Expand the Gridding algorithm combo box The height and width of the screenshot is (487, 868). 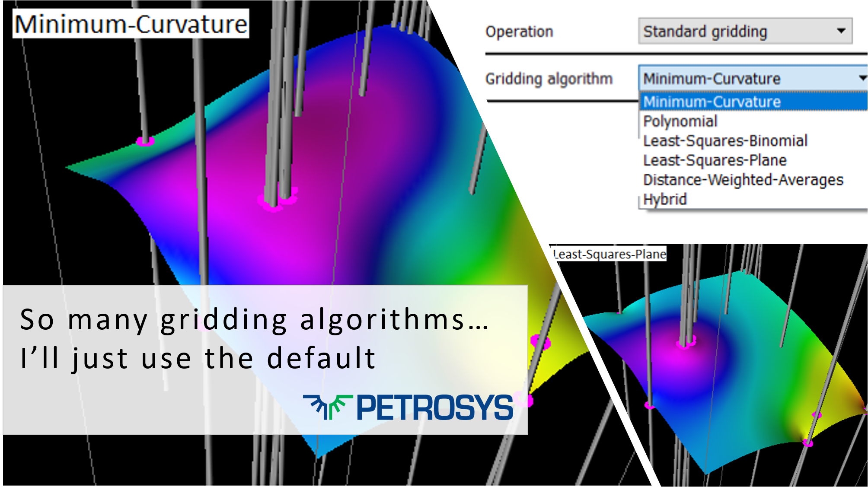click(753, 78)
